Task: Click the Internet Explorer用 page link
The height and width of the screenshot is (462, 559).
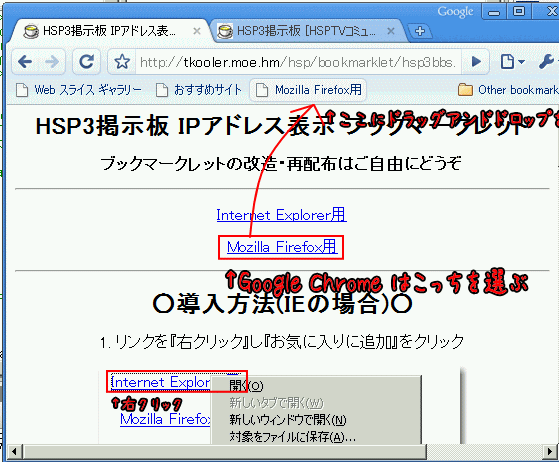Action: coord(281,215)
